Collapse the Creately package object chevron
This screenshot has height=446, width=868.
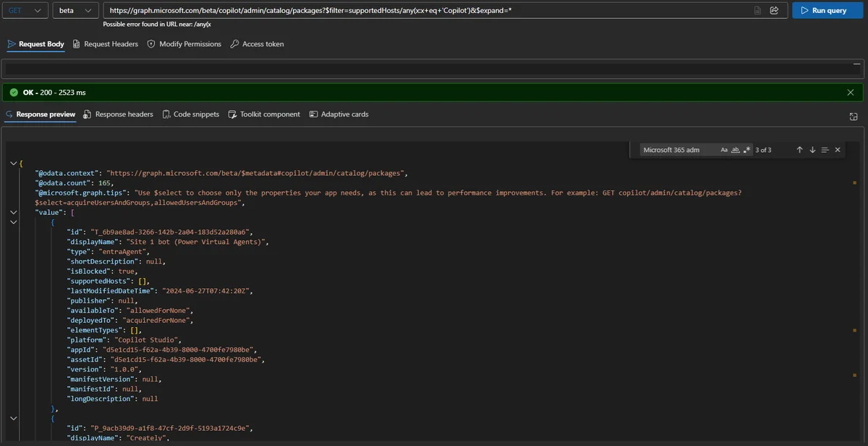14,418
